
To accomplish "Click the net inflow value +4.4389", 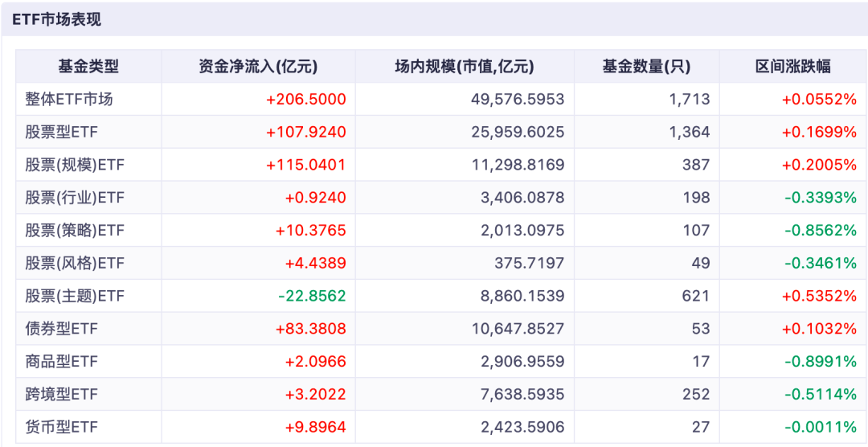I will pos(316,263).
